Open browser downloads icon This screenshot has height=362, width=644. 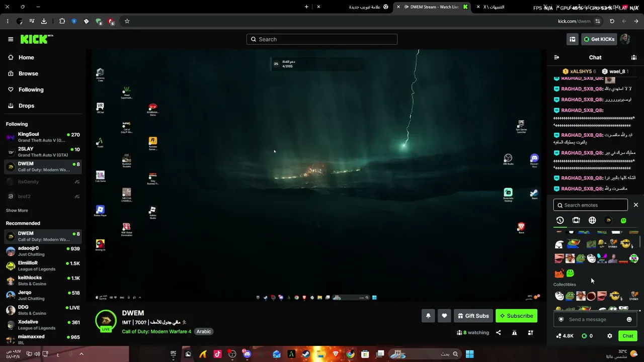click(x=44, y=21)
